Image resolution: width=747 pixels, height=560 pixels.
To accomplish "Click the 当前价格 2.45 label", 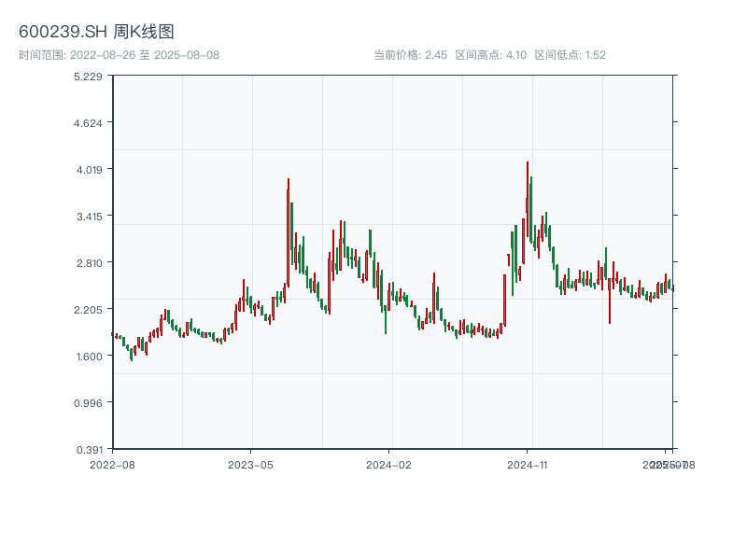I will pos(410,55).
